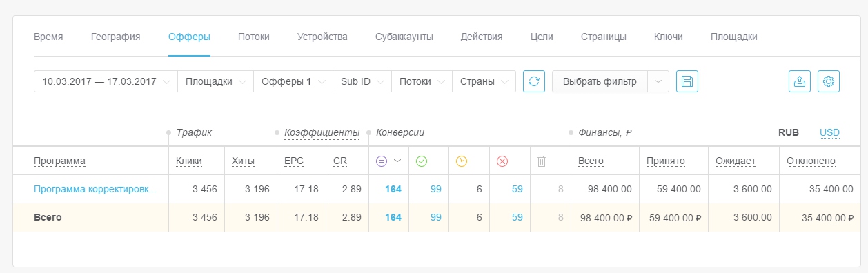This screenshot has width=868, height=273.
Task: Expand the Площадки filter dropdown
Action: [215, 81]
